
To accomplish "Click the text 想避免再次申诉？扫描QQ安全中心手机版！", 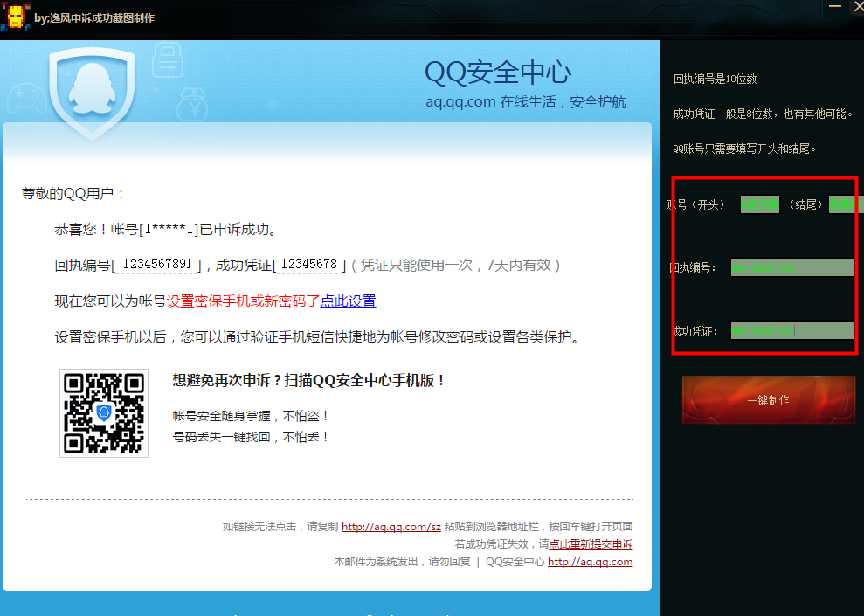I will [x=309, y=380].
